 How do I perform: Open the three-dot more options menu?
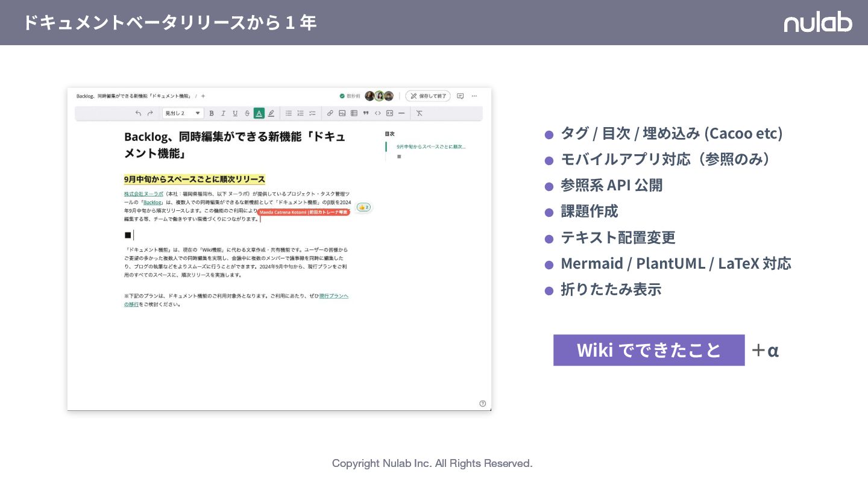pyautogui.click(x=474, y=96)
